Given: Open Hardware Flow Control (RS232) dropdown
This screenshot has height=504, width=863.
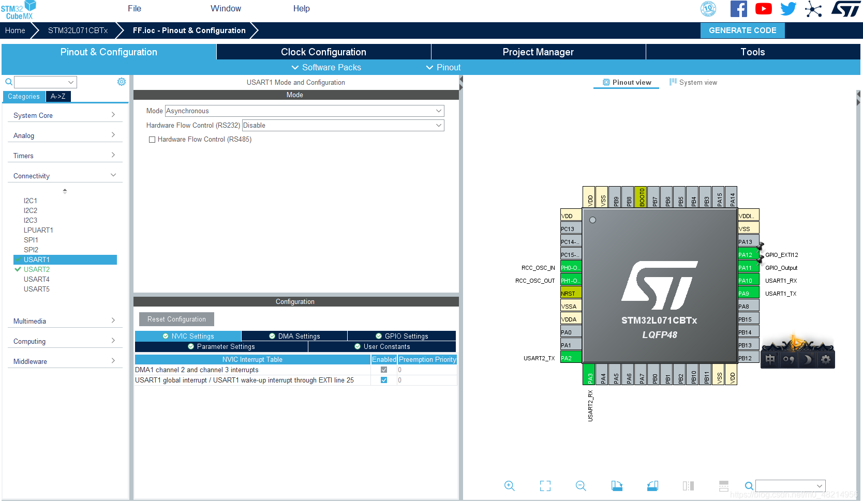Looking at the screenshot, I should [x=343, y=125].
